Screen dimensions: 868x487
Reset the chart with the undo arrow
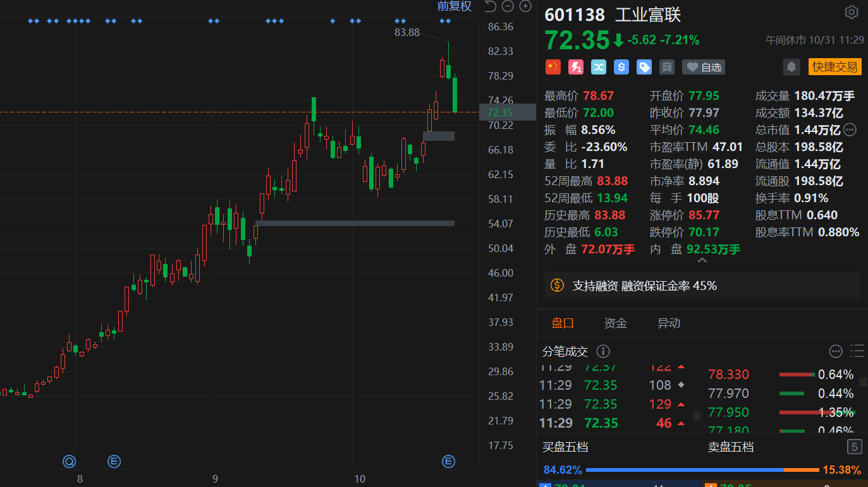[x=490, y=6]
